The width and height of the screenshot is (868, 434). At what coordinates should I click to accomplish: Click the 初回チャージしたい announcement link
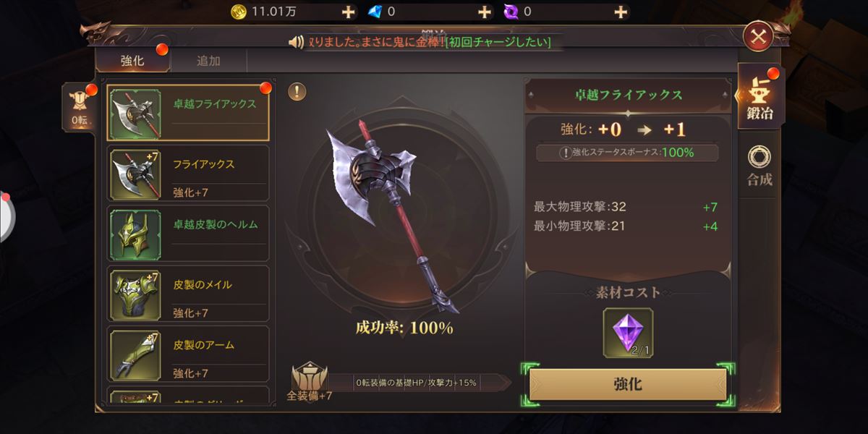[x=498, y=42]
